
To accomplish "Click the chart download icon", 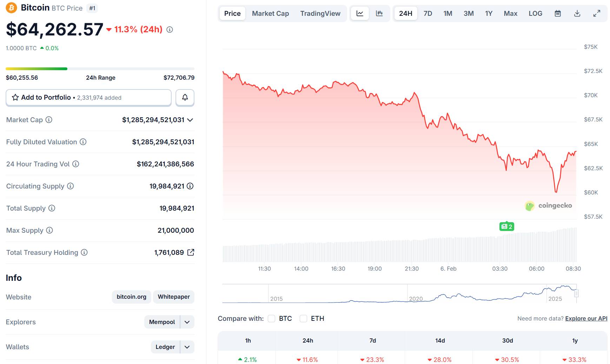I will pyautogui.click(x=577, y=13).
